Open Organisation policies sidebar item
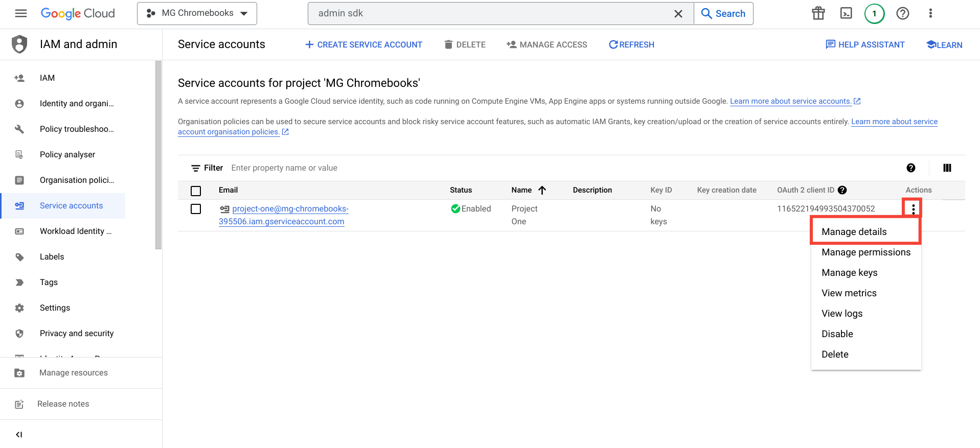The height and width of the screenshot is (448, 980). point(63,180)
